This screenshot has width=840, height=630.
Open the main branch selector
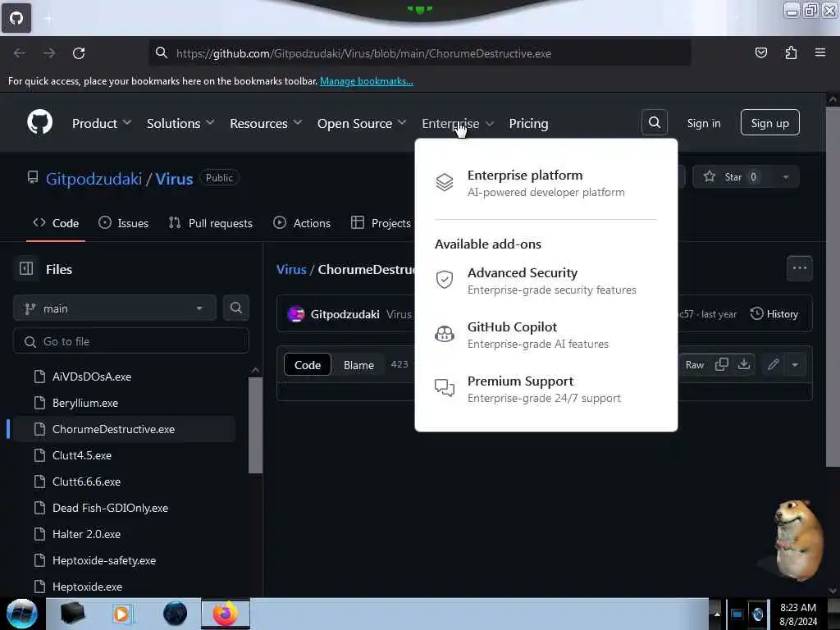click(115, 308)
